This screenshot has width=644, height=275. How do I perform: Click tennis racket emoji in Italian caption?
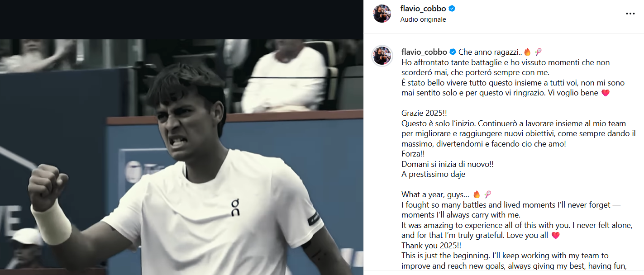(x=539, y=52)
